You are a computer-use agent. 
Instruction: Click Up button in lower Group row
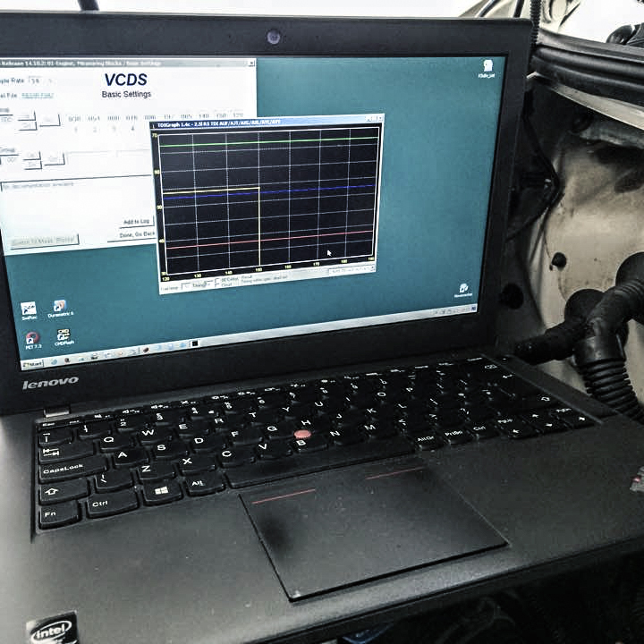pyautogui.click(x=31, y=156)
